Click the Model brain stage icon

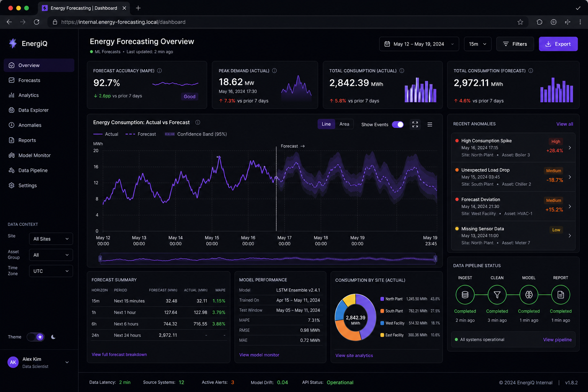[x=529, y=295]
